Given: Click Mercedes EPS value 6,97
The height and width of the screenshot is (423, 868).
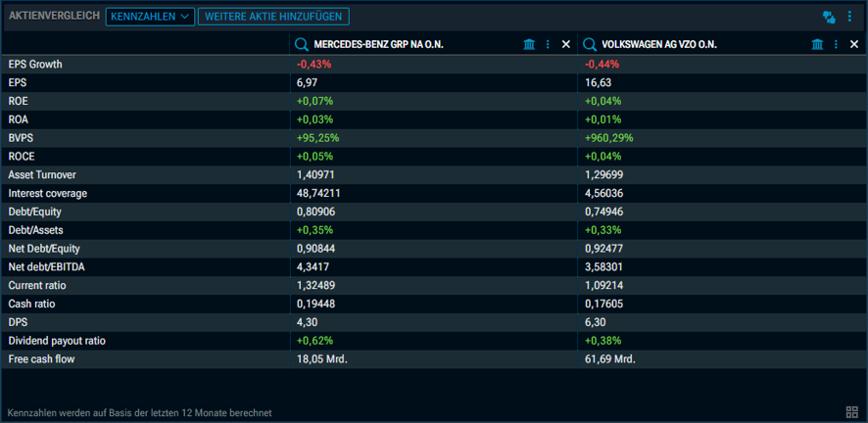Looking at the screenshot, I should pos(308,83).
